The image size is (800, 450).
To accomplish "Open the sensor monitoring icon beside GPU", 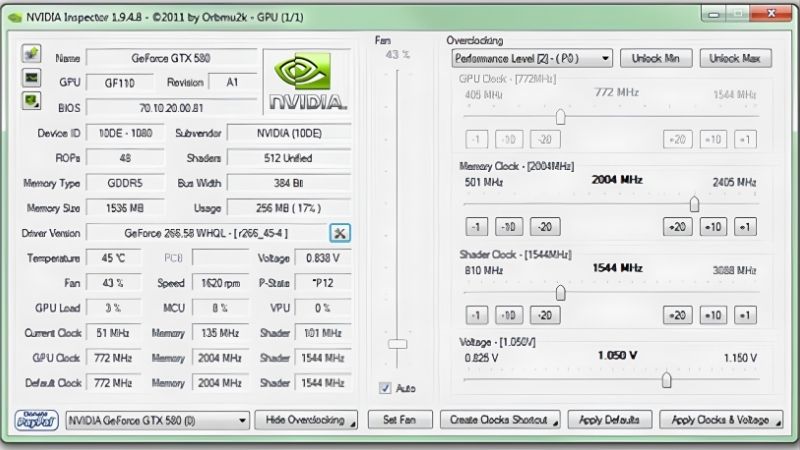I will click(x=31, y=78).
